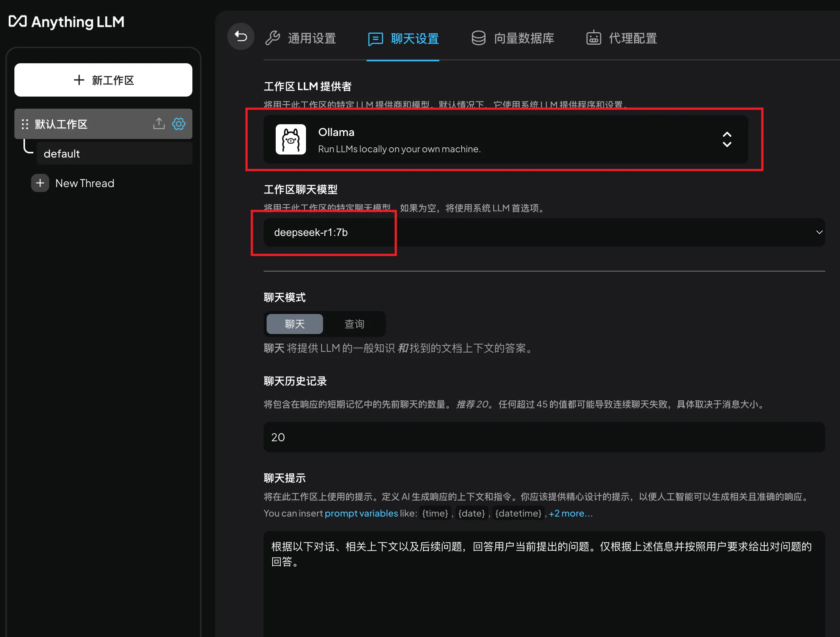Click the chevron on the chat model field
This screenshot has height=637, width=840.
pyautogui.click(x=819, y=232)
